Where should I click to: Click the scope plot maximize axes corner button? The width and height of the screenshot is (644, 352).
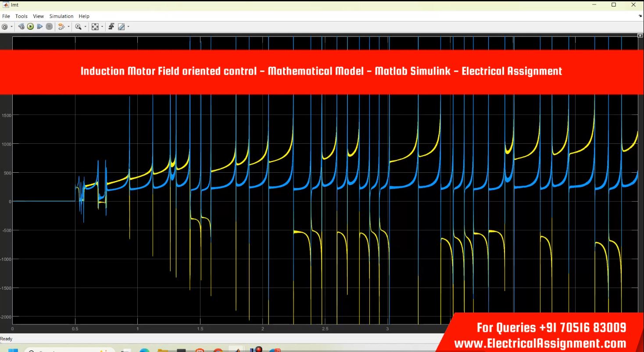(641, 35)
